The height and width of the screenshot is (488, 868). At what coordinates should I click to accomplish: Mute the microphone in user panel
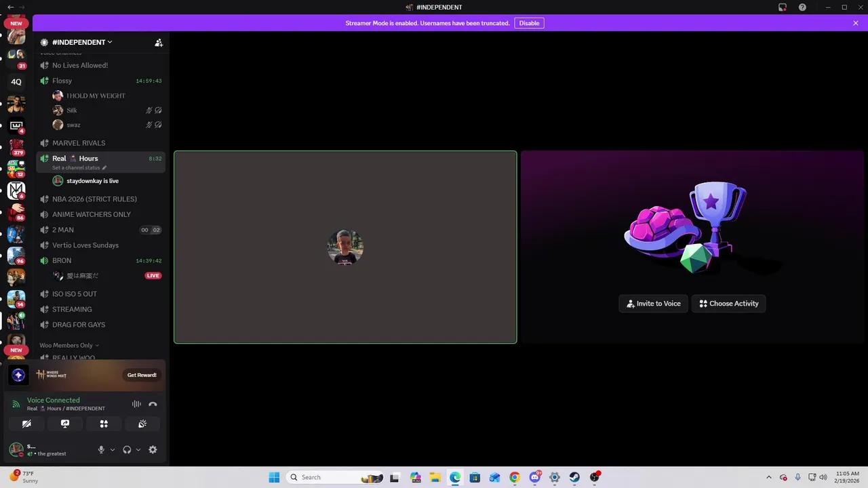(101, 449)
